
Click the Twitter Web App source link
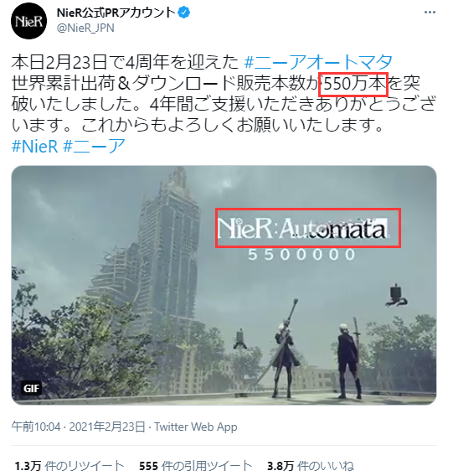coord(196,427)
